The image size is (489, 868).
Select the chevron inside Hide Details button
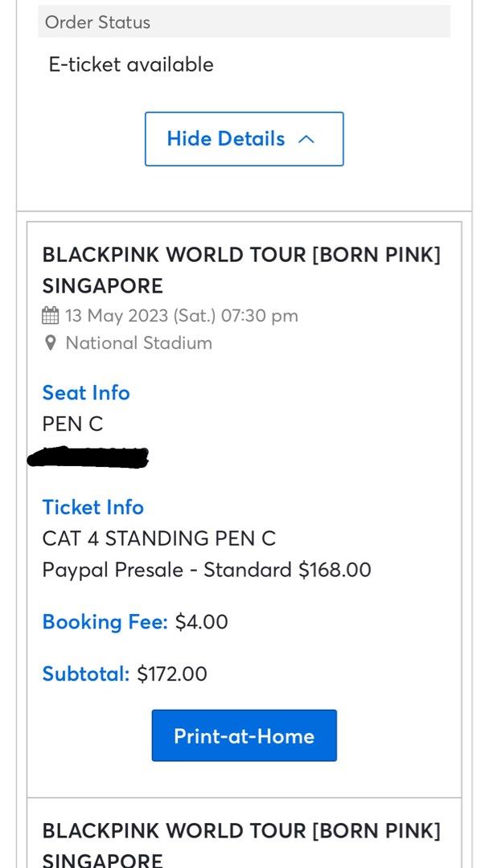click(x=305, y=138)
